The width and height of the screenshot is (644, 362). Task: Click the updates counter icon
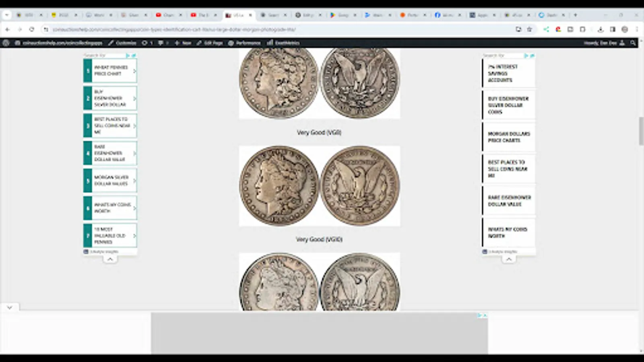pyautogui.click(x=145, y=43)
